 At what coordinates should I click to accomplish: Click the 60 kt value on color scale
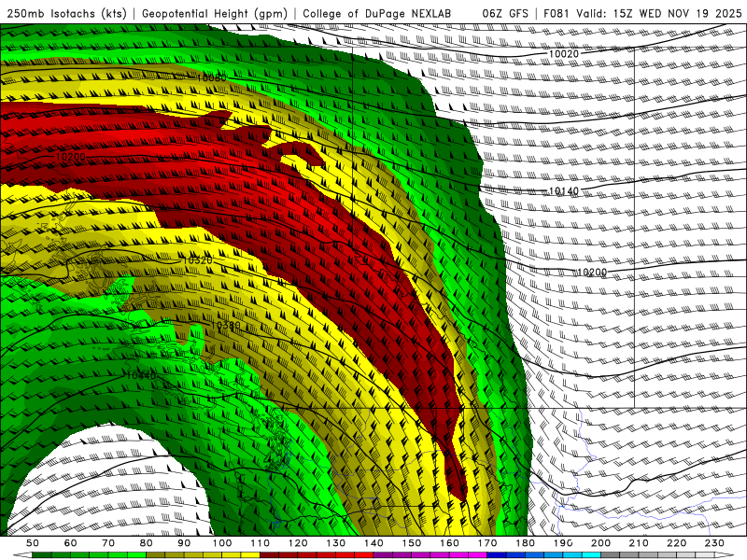70,543
